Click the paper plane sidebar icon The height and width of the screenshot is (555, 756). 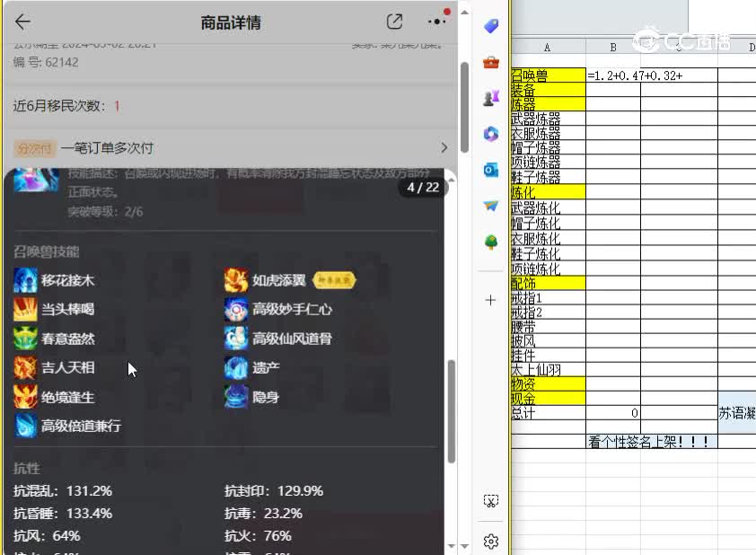(490, 206)
